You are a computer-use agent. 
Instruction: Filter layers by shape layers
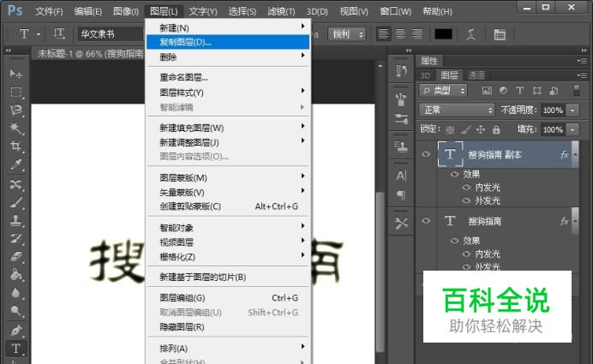coord(536,90)
